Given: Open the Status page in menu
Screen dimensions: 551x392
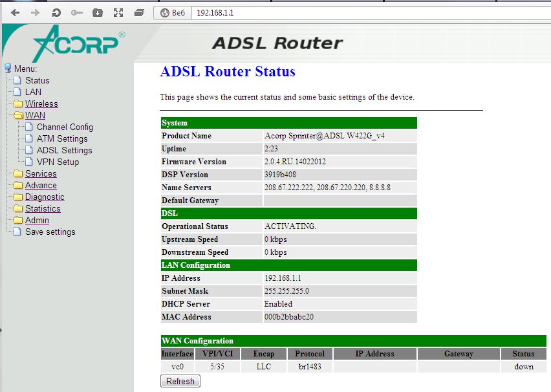Looking at the screenshot, I should click(x=38, y=80).
